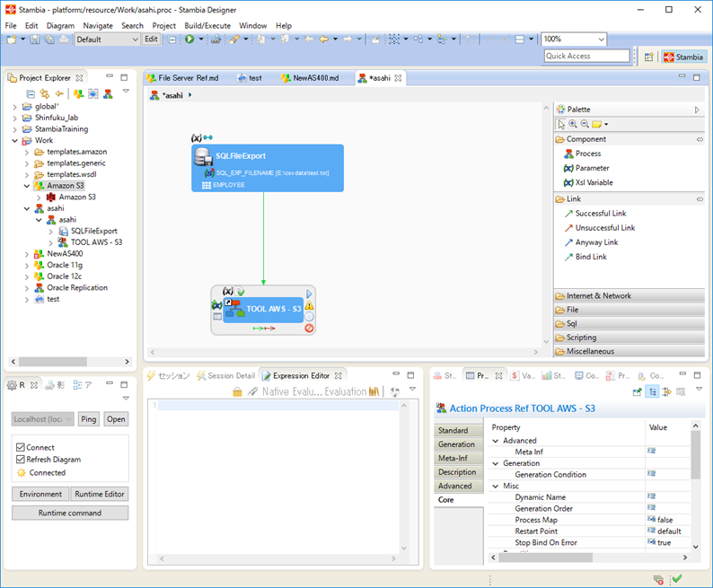Click the Process icon in Palette
The image size is (713, 588).
tap(568, 154)
